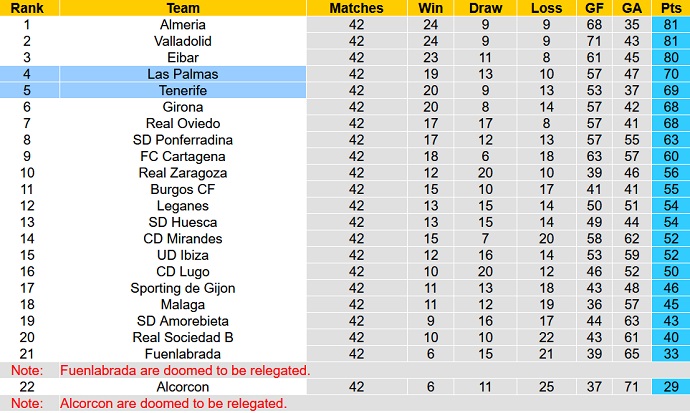Click the Rank column header
The image size is (690, 413).
pyautogui.click(x=25, y=8)
